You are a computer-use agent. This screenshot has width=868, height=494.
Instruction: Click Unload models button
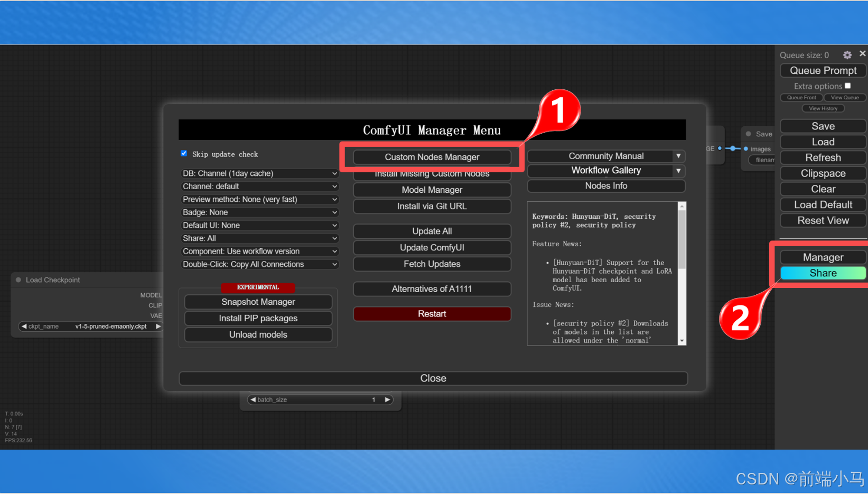[258, 334]
